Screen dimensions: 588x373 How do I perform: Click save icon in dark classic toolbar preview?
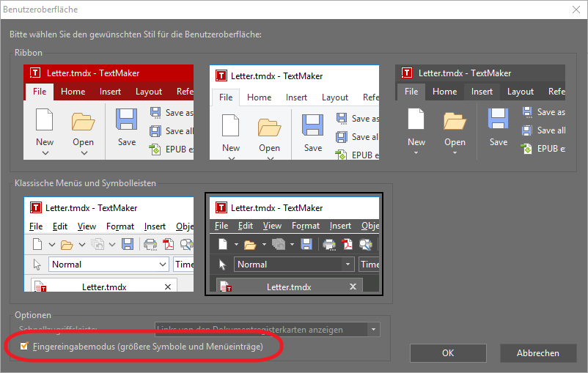[x=306, y=245]
